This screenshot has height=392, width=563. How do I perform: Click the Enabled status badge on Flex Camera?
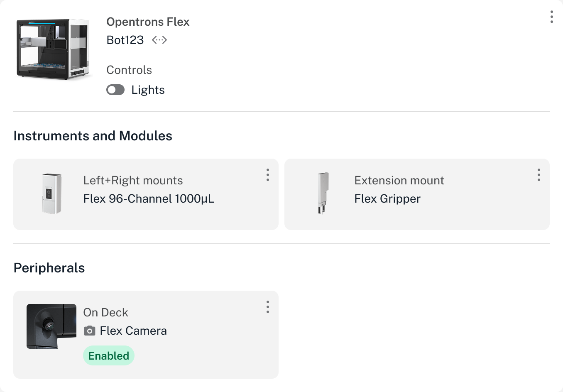109,355
